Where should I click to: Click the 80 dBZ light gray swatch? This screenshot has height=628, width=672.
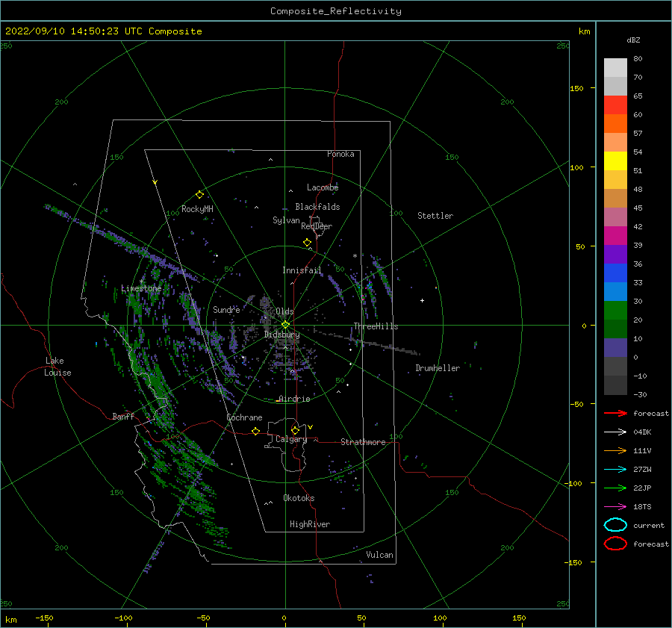[615, 68]
